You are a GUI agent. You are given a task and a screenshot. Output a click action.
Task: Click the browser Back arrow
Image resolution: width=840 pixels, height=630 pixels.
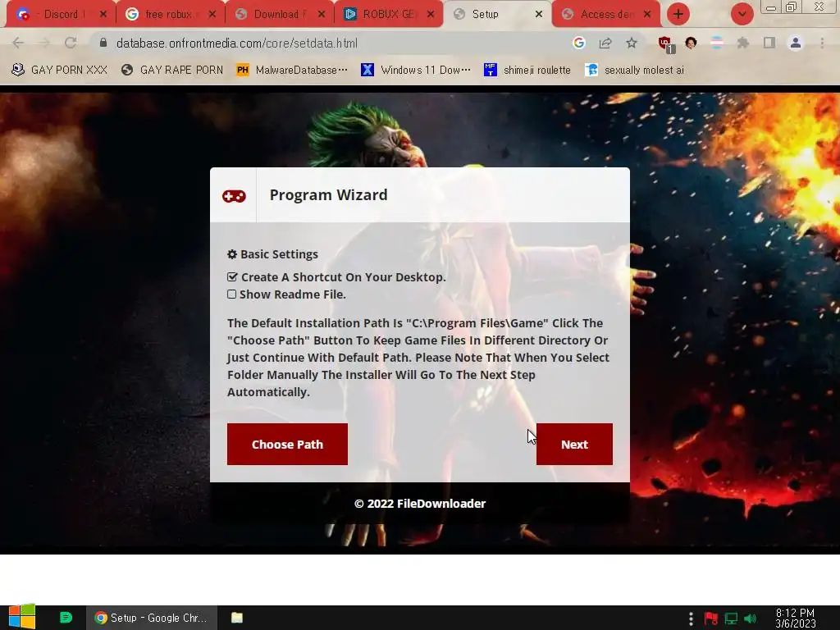[x=18, y=43]
